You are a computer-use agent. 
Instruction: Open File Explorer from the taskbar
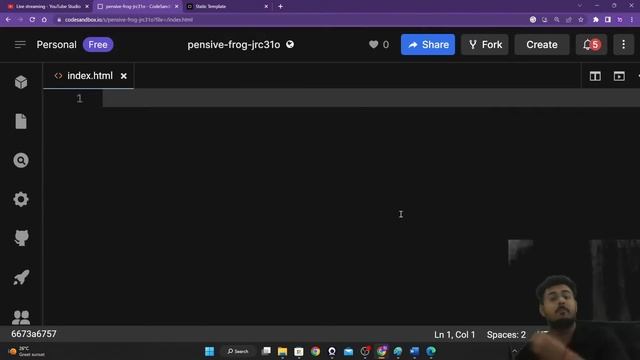coord(282,351)
